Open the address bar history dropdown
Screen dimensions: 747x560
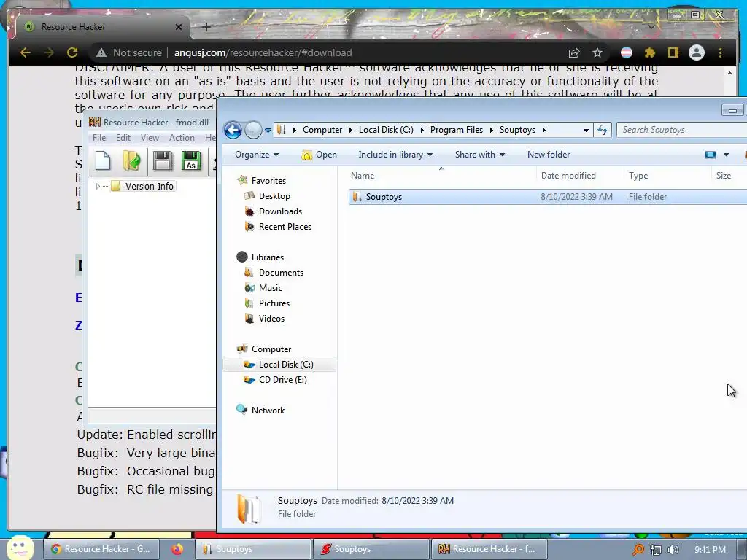pyautogui.click(x=586, y=130)
